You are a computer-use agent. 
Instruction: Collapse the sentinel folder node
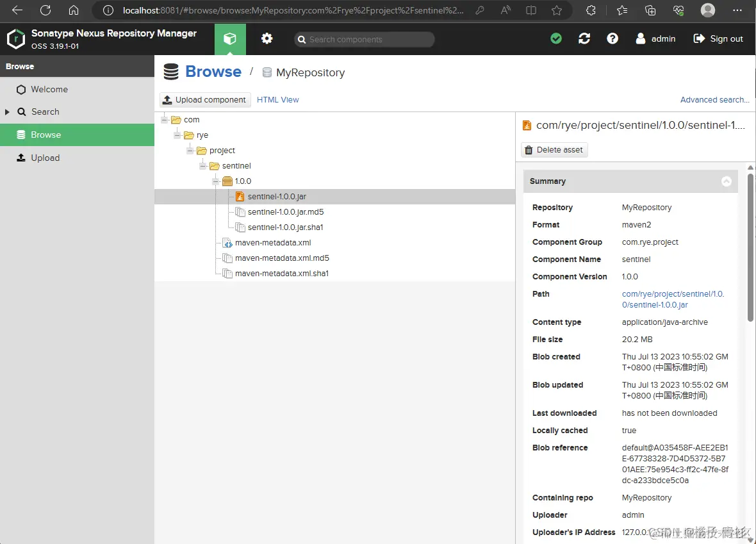[x=203, y=166]
